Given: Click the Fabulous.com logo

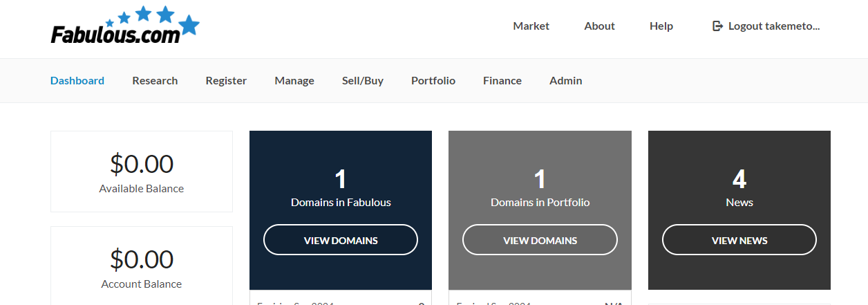Looking at the screenshot, I should (125, 26).
